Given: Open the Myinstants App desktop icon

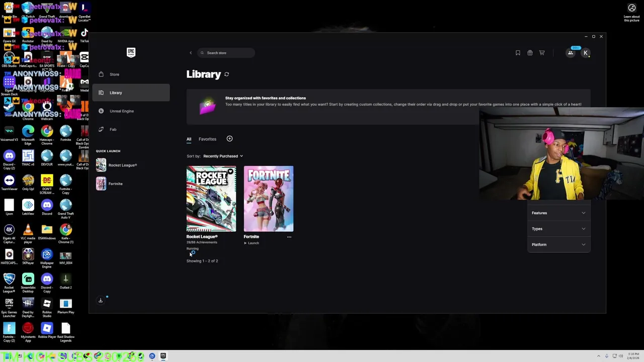Looking at the screenshot, I should tap(28, 332).
